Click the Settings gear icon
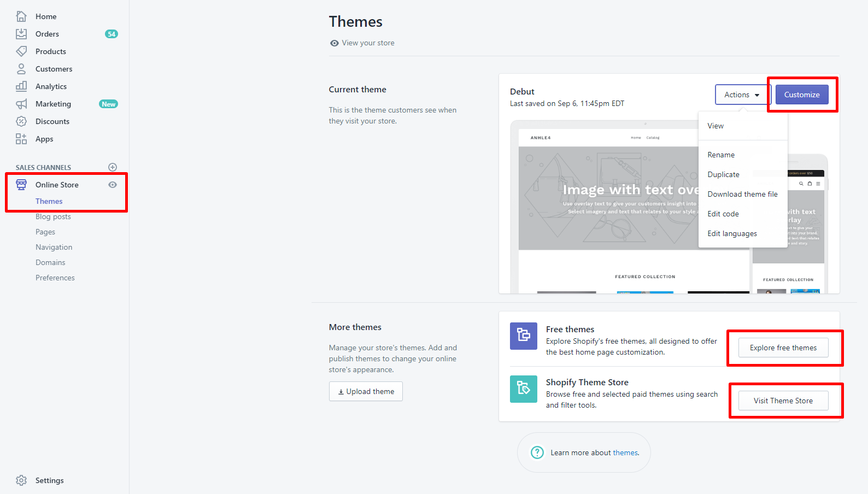This screenshot has height=494, width=868. point(21,480)
